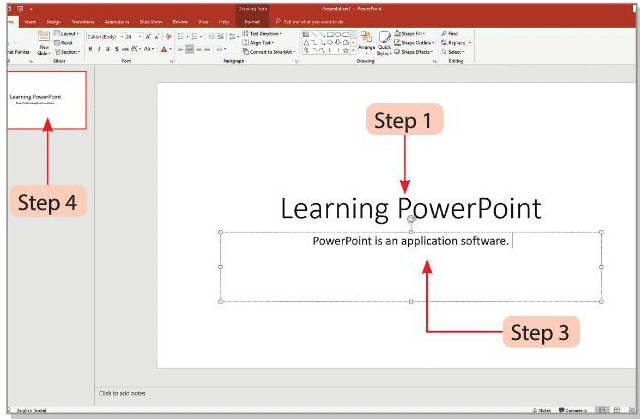
Task: Increase the list indent level
Action: 220,37
